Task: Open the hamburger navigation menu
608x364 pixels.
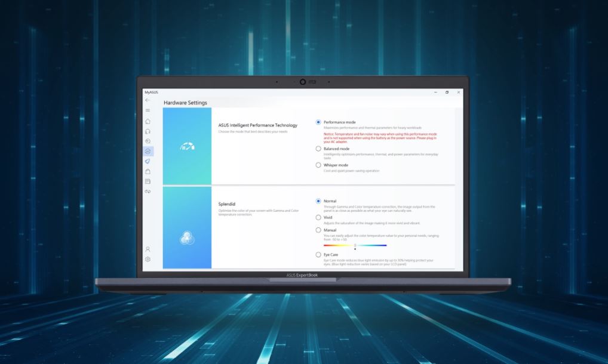Action: 148,110
